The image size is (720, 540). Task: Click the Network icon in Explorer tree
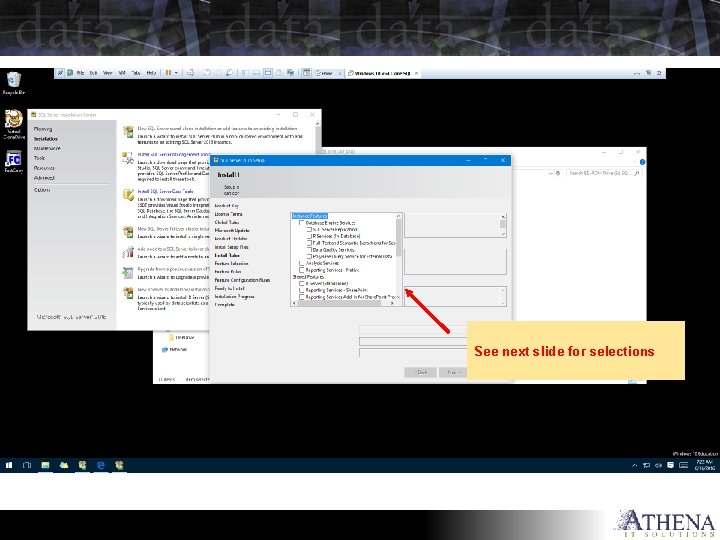pos(164,349)
